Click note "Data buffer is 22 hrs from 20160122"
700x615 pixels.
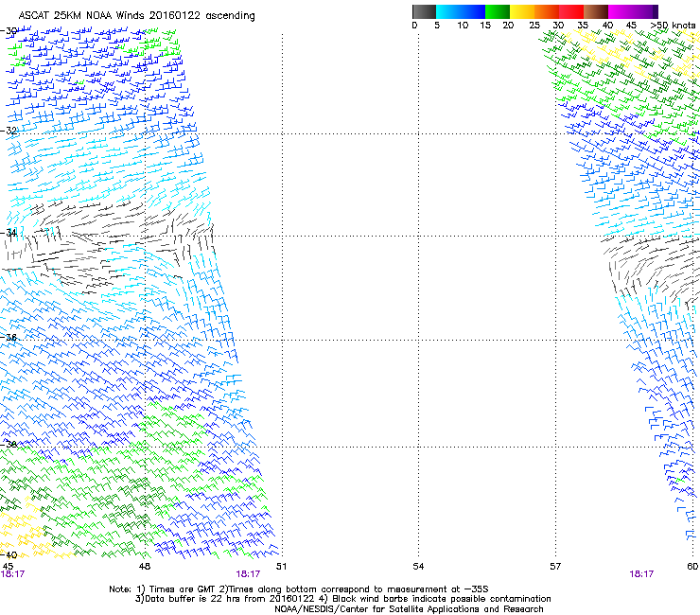click(x=230, y=599)
